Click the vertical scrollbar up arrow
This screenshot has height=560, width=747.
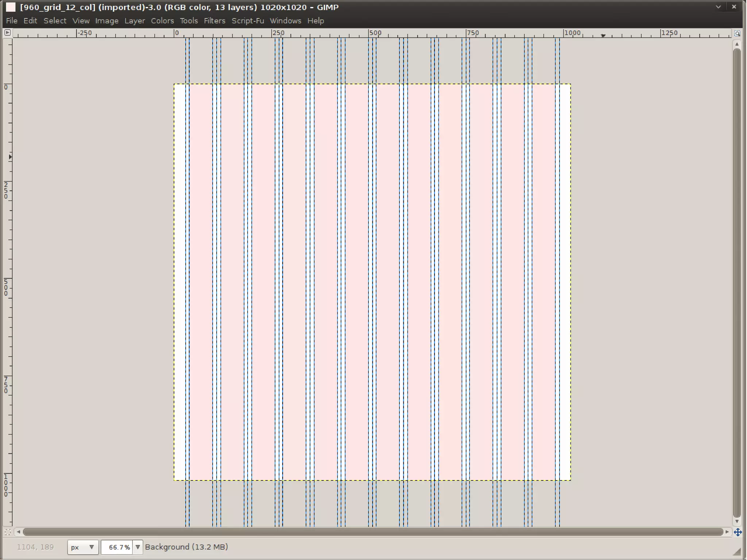[737, 44]
